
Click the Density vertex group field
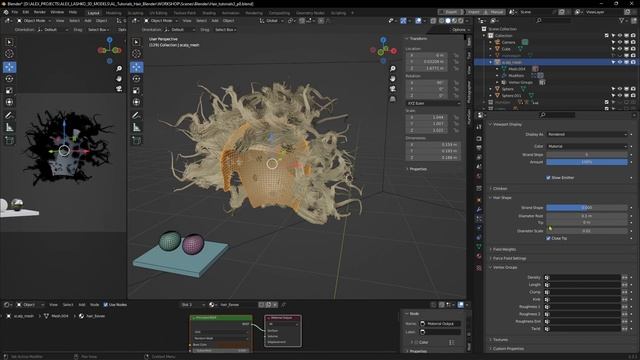pyautogui.click(x=583, y=278)
